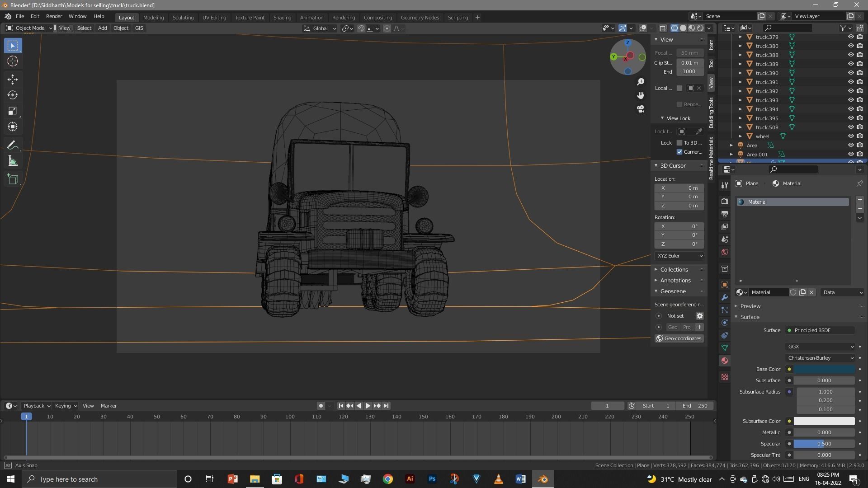Open the GGX distribution dropdown
Viewport: 868px width, 488px height.
coord(820,347)
